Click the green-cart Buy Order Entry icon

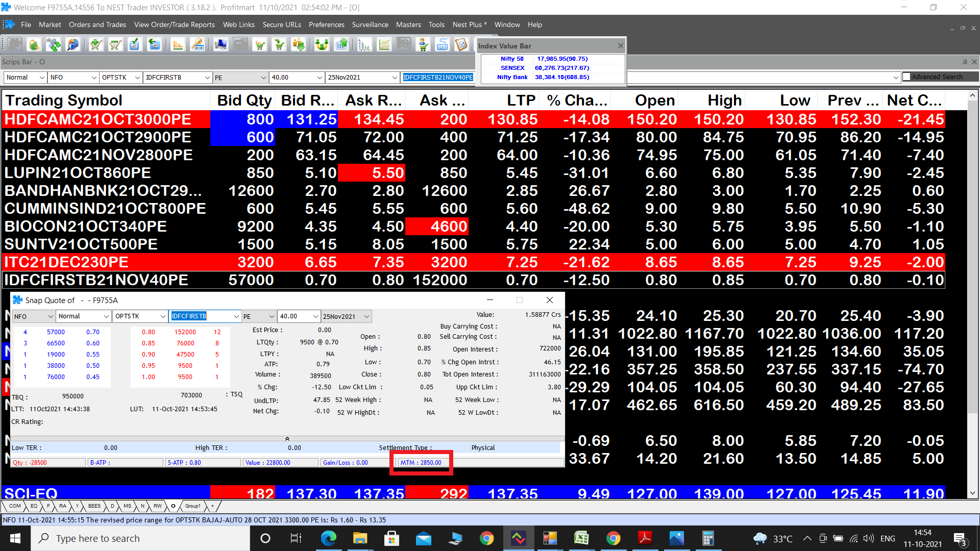point(95,45)
